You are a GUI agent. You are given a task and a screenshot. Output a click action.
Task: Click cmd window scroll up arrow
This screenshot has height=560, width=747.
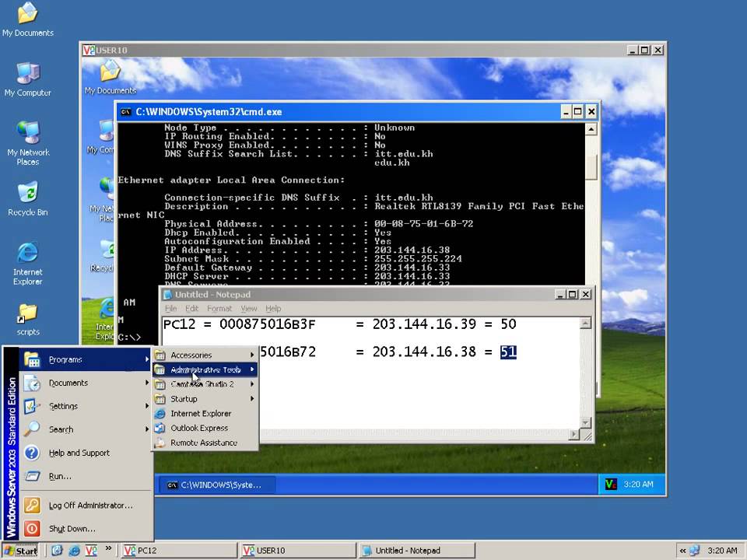pos(591,129)
